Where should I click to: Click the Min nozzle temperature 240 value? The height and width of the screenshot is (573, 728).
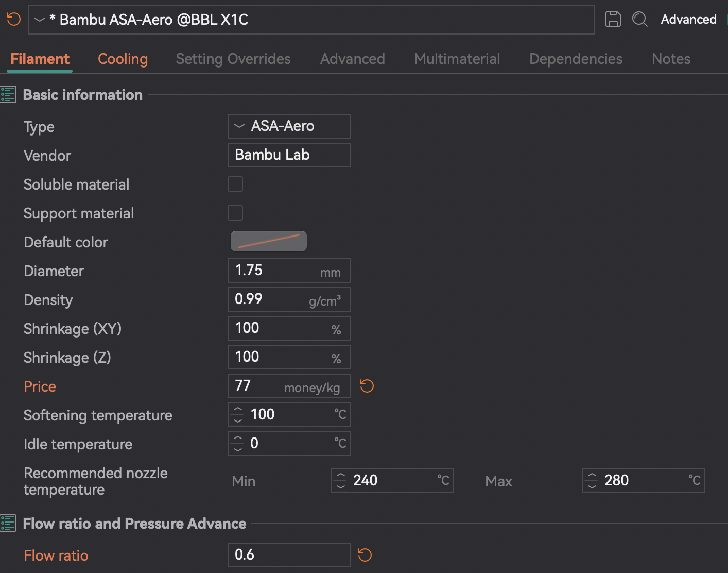click(366, 480)
